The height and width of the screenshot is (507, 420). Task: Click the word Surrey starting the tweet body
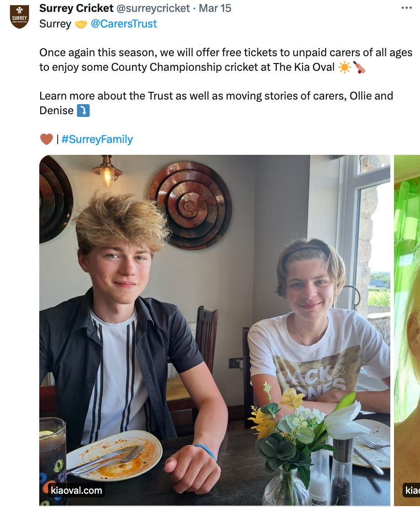pyautogui.click(x=55, y=24)
